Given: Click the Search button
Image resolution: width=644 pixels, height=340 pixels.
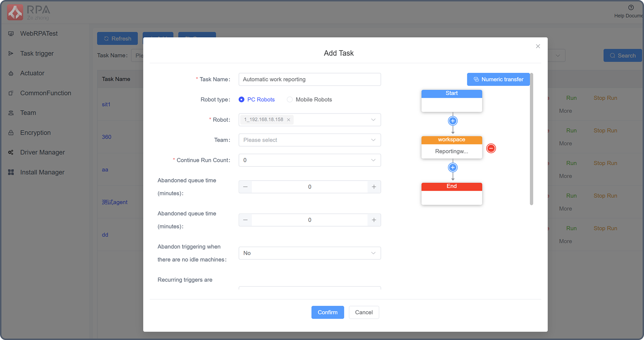Looking at the screenshot, I should (x=623, y=55).
